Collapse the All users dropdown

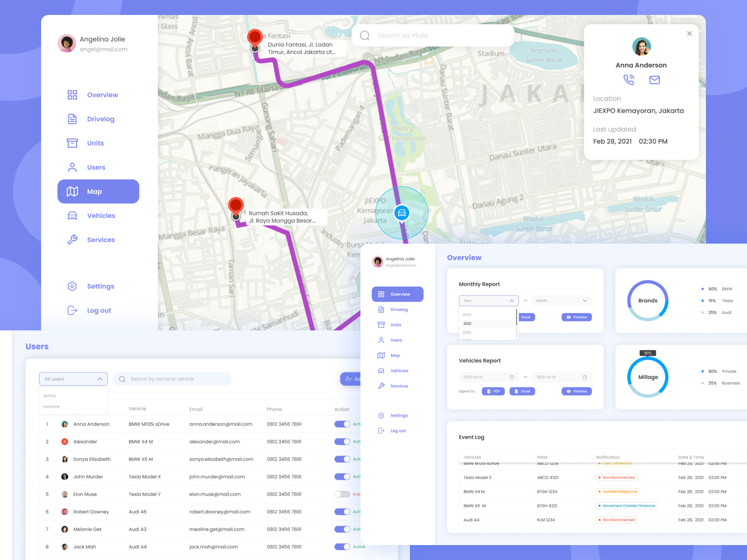tap(99, 378)
